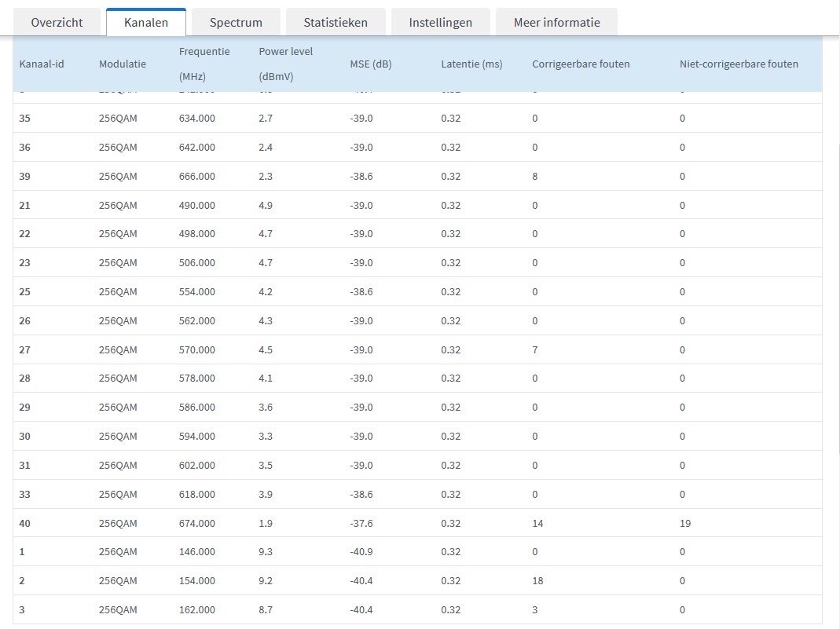840x629 pixels.
Task: Click the Power level (dBmV) header
Action: (285, 64)
